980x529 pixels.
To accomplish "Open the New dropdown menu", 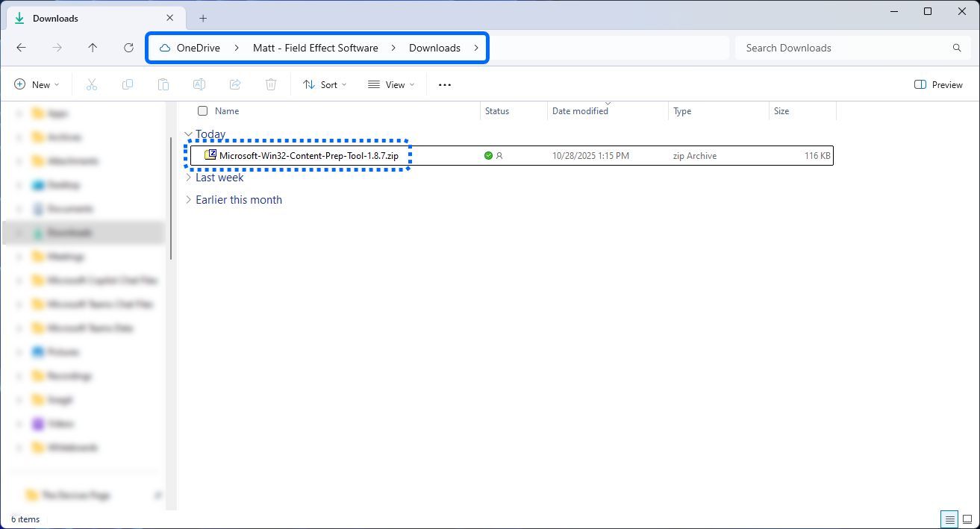I will point(37,85).
